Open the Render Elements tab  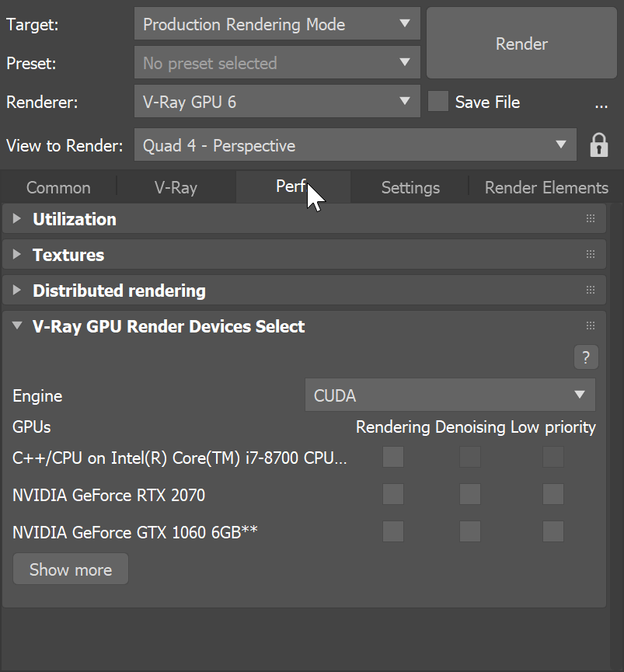[546, 187]
